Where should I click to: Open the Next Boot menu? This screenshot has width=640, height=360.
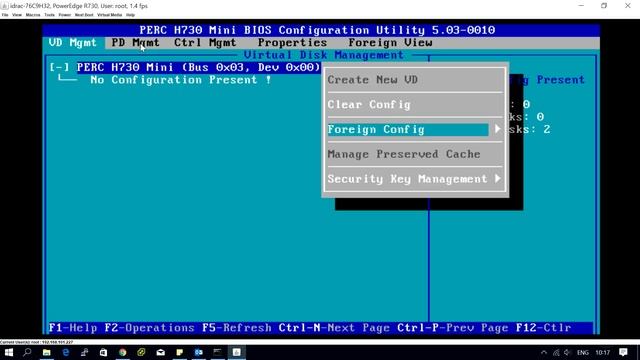tap(84, 15)
